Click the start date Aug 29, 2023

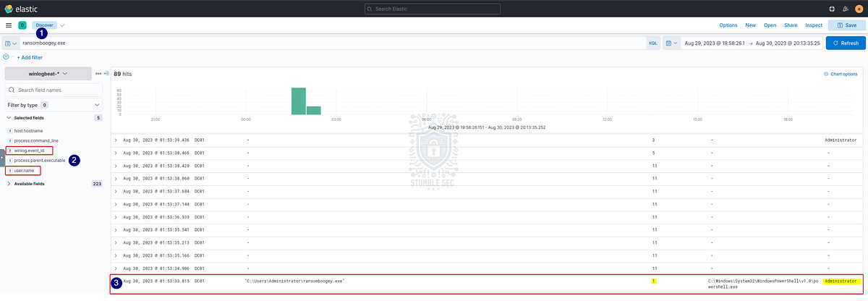click(x=715, y=43)
